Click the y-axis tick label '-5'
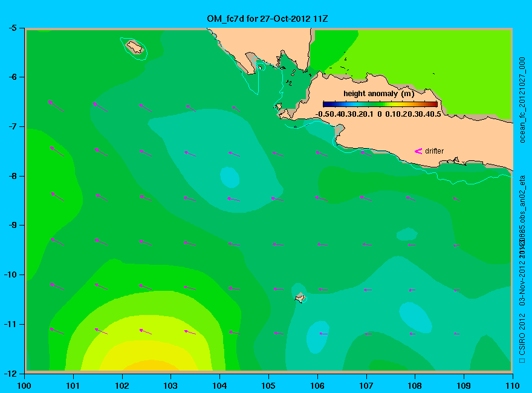The image size is (532, 393). pos(12,28)
